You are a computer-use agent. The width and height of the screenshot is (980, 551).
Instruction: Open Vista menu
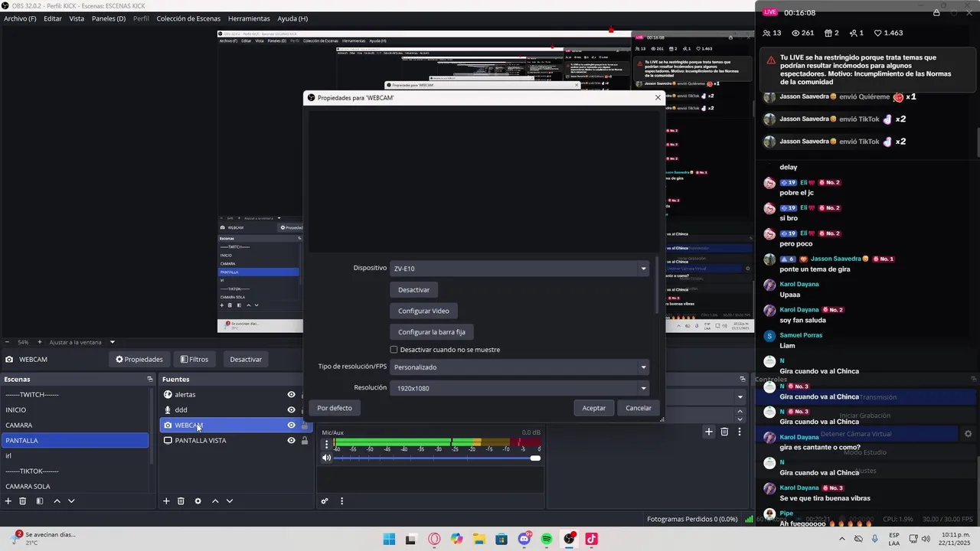(x=77, y=18)
